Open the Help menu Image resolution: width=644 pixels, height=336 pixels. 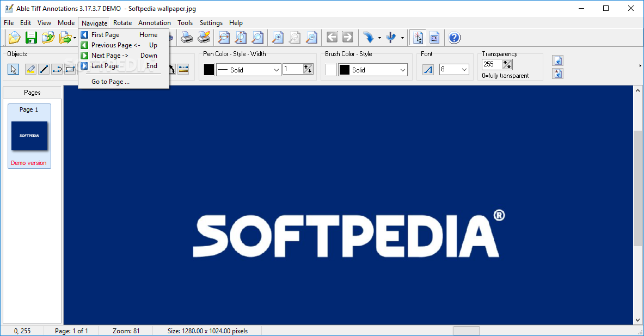[x=236, y=22]
